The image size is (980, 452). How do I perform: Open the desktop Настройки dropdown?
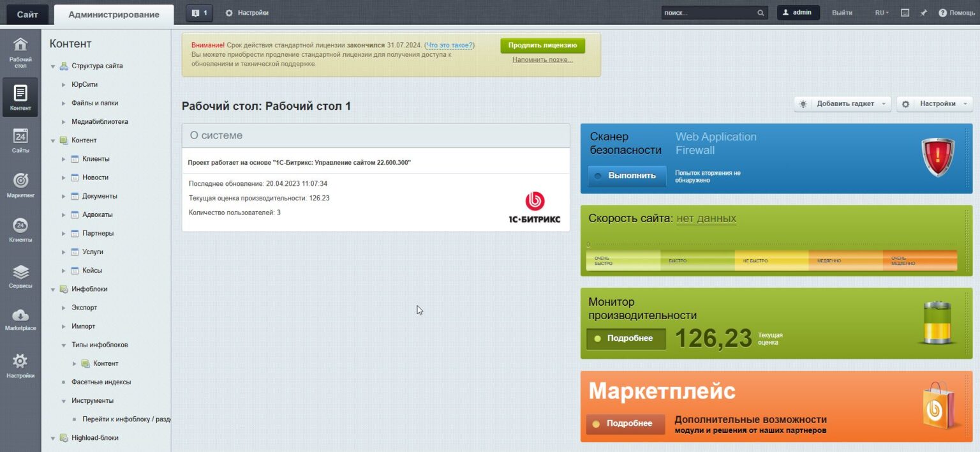[935, 104]
